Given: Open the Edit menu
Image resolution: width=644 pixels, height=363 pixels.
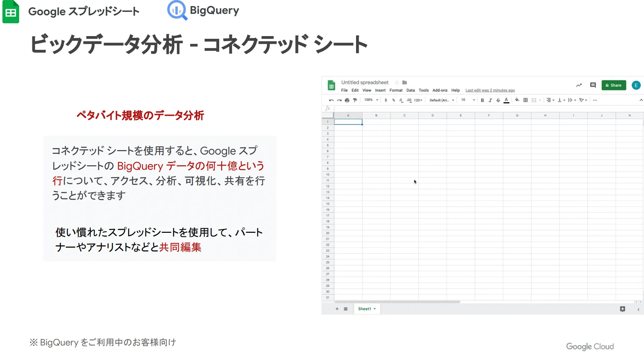Looking at the screenshot, I should [355, 90].
